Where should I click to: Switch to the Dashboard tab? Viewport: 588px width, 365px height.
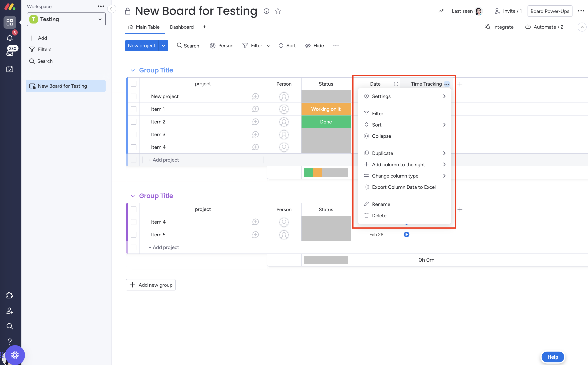pyautogui.click(x=182, y=27)
